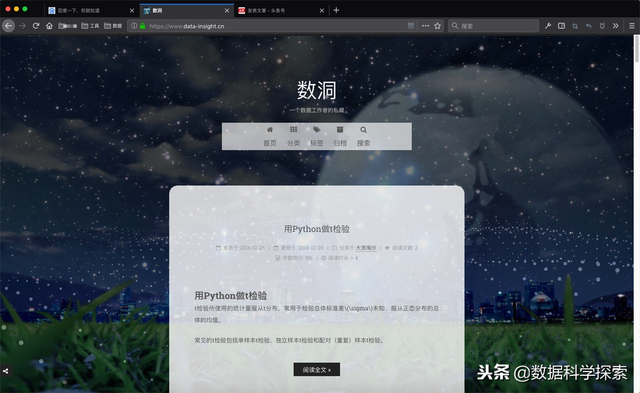Click the grid categories icon
Screen dimensions: 640x393
[x=293, y=129]
